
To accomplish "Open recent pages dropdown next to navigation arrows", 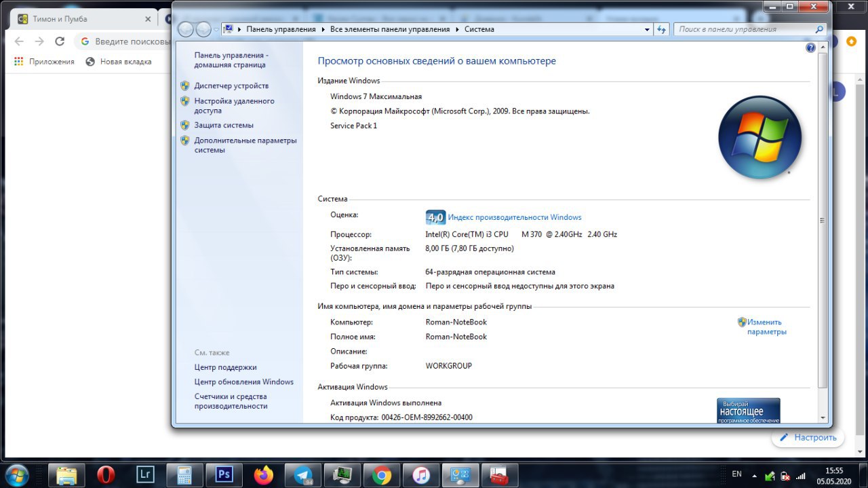I will point(216,30).
